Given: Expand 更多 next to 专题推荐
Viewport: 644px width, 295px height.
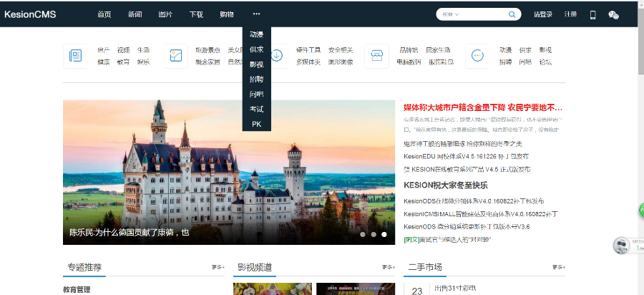Looking at the screenshot, I should tap(218, 267).
